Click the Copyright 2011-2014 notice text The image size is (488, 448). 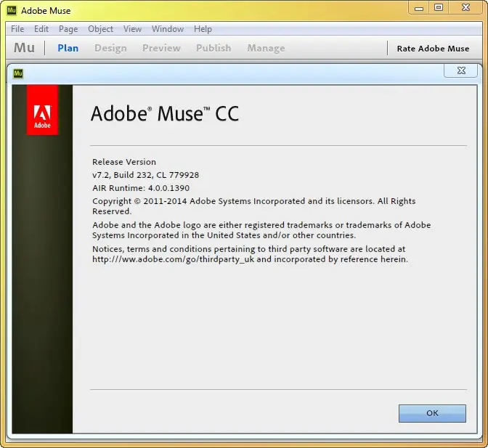tap(253, 206)
